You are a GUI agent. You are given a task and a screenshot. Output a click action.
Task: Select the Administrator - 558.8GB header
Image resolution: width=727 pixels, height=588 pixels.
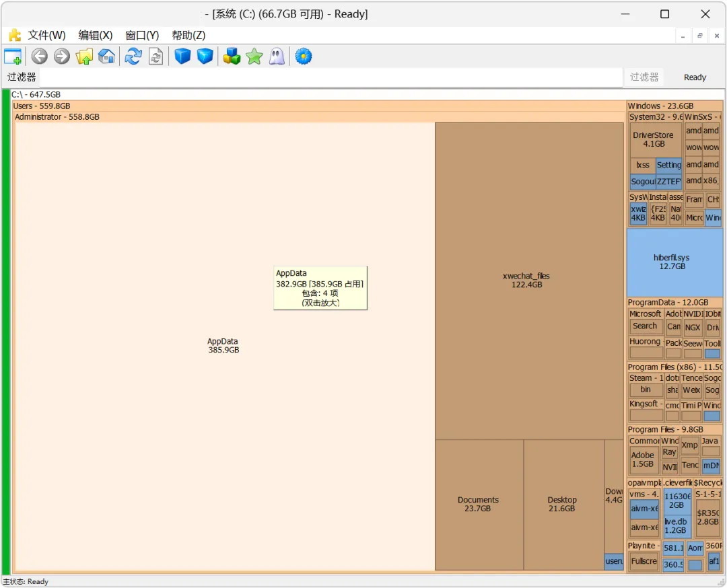pos(57,117)
